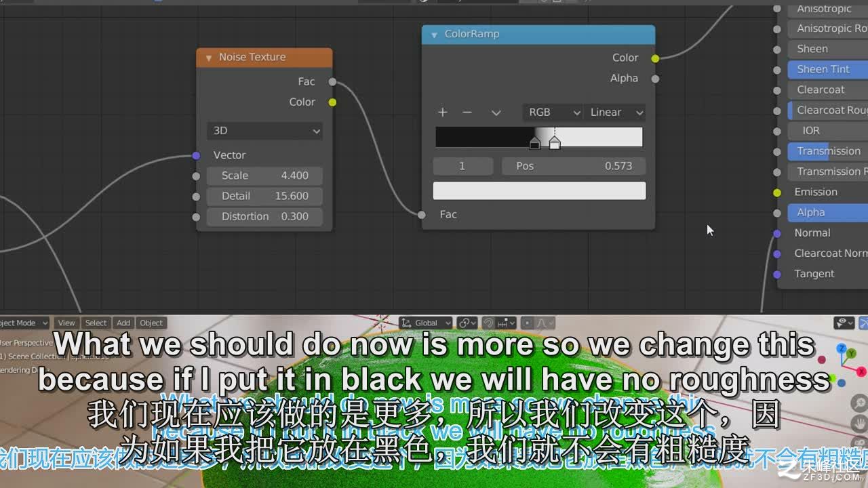The width and height of the screenshot is (868, 488).
Task: Select the black color stop handle
Action: 535,143
